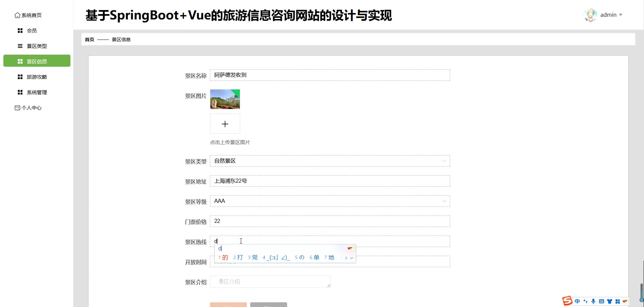Select the 景区信息 menu item

pyautogui.click(x=37, y=61)
